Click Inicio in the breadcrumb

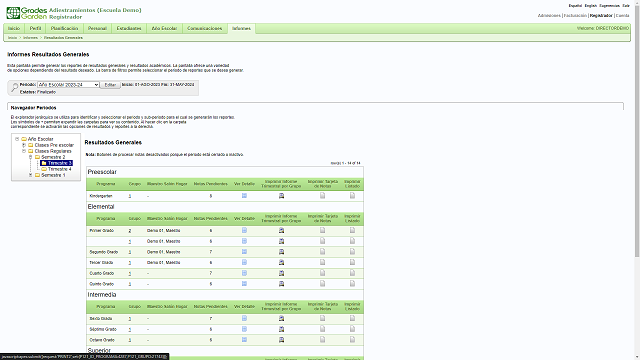(x=12, y=38)
